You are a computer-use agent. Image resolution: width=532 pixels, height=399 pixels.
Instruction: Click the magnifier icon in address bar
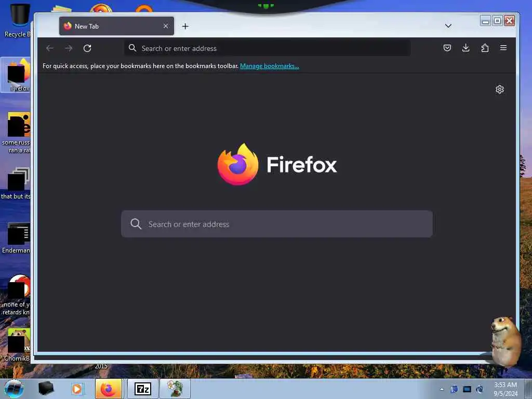tap(132, 48)
